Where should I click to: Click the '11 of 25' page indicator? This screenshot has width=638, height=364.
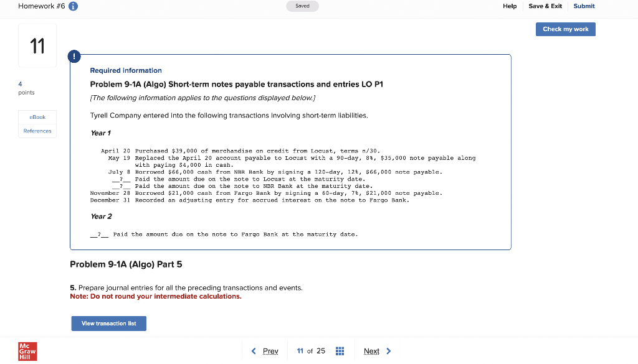(x=311, y=351)
